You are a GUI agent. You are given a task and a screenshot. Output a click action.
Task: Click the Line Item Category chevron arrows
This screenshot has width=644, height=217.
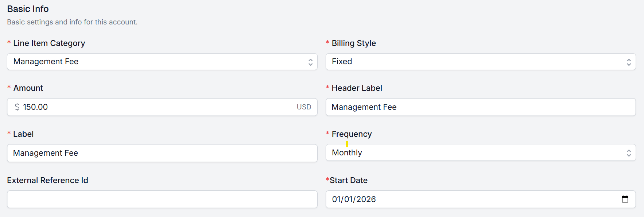point(310,62)
